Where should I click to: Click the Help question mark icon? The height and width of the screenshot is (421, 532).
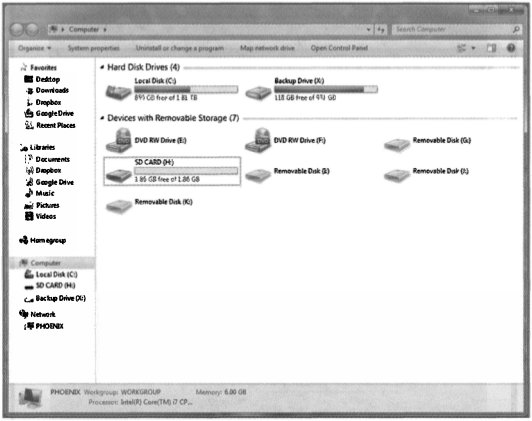click(511, 48)
